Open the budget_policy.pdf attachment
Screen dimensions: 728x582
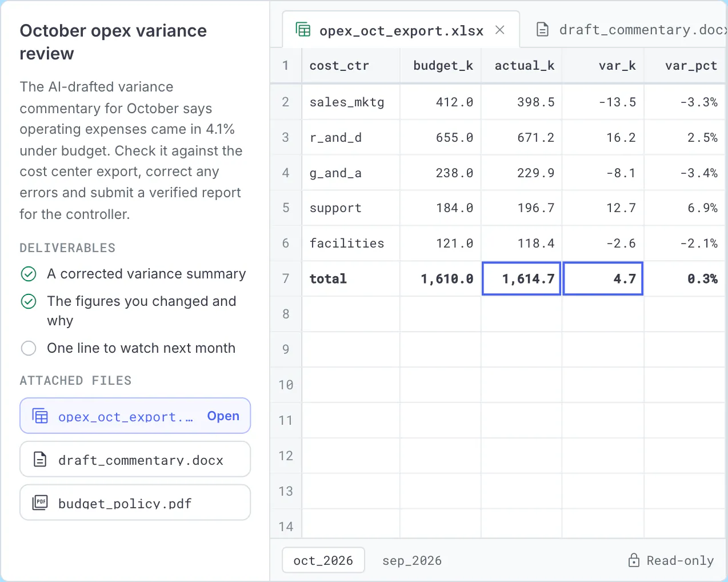pos(135,503)
